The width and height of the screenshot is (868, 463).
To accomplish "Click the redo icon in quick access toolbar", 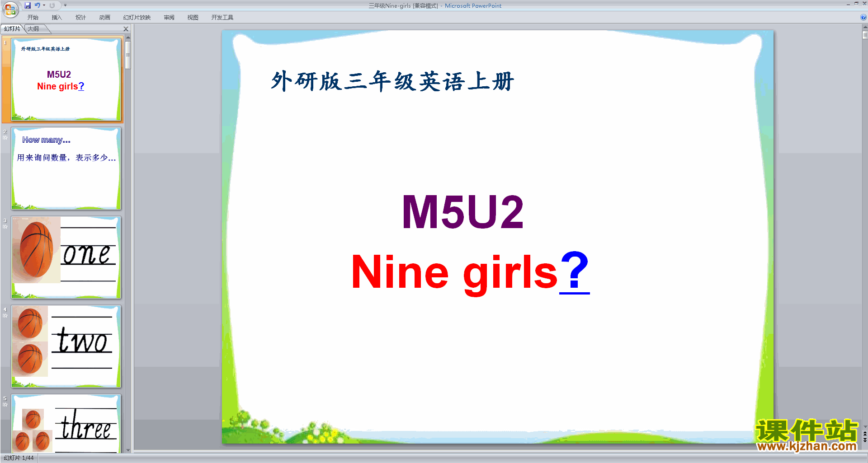I will click(x=52, y=5).
